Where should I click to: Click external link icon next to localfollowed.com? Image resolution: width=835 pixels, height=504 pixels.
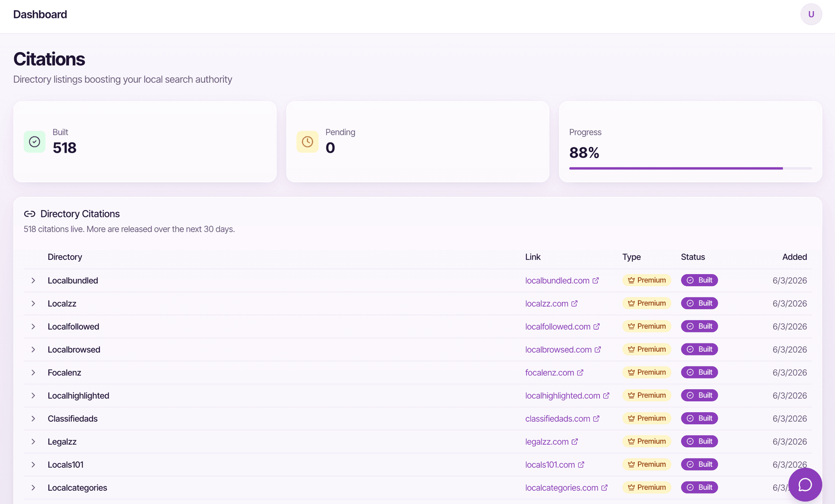(597, 326)
